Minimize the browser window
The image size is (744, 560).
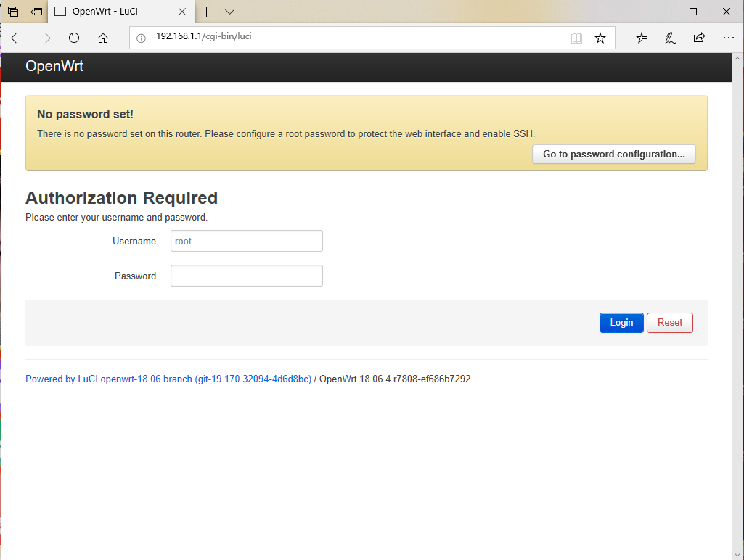pos(660,12)
